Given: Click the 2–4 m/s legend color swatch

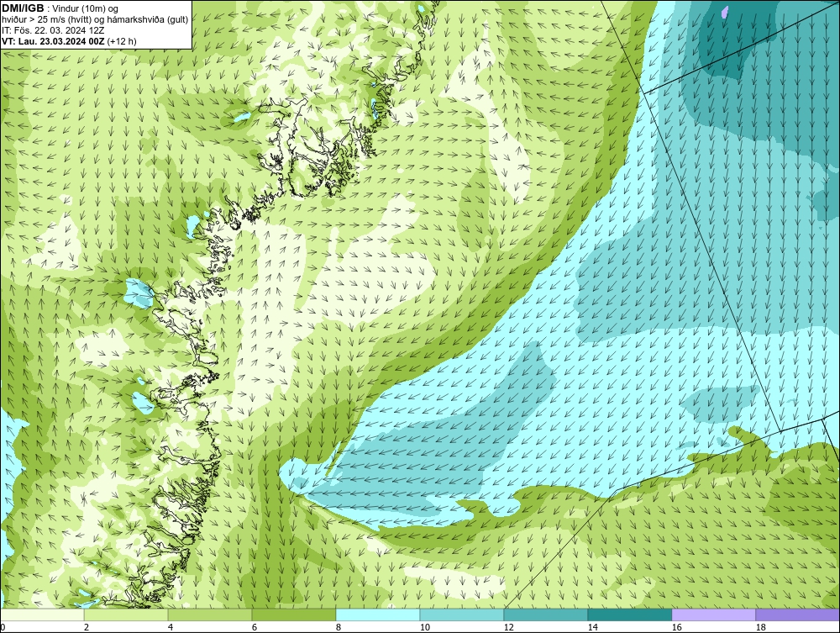Looking at the screenshot, I should pos(126,615).
